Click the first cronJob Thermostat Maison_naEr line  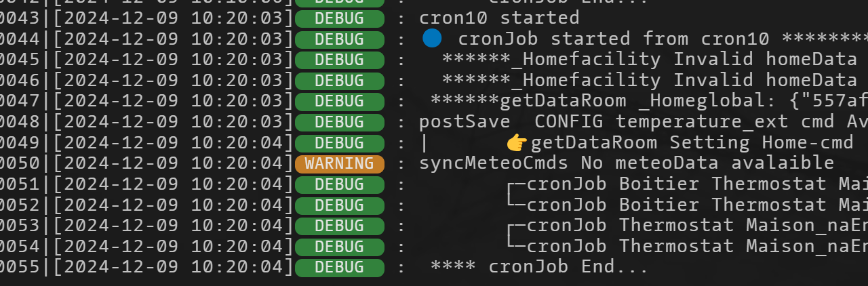click(x=688, y=226)
